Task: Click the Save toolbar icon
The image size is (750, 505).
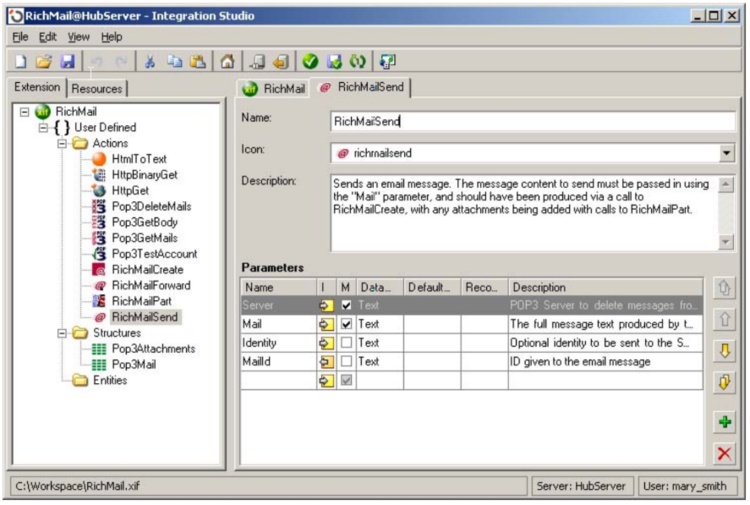Action: (x=68, y=61)
